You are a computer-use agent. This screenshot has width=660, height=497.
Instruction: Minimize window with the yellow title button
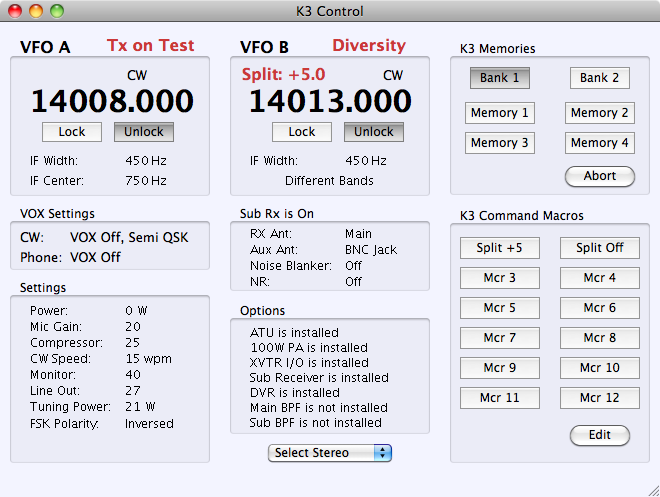click(x=36, y=11)
